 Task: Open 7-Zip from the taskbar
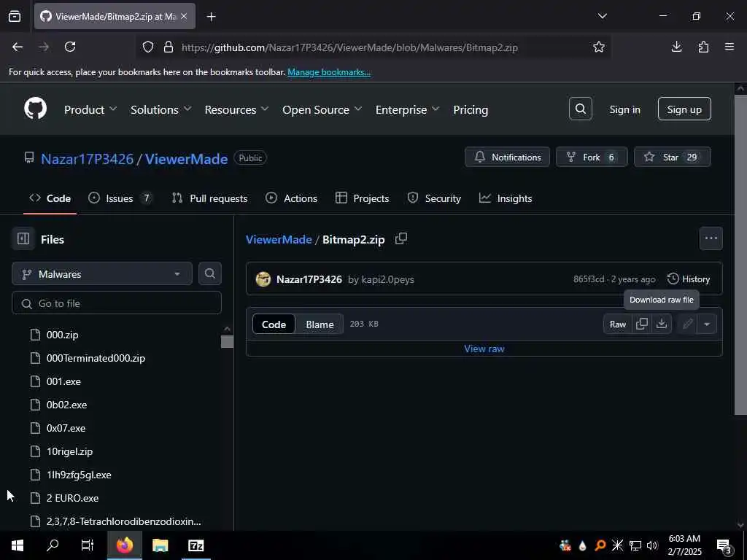196,545
